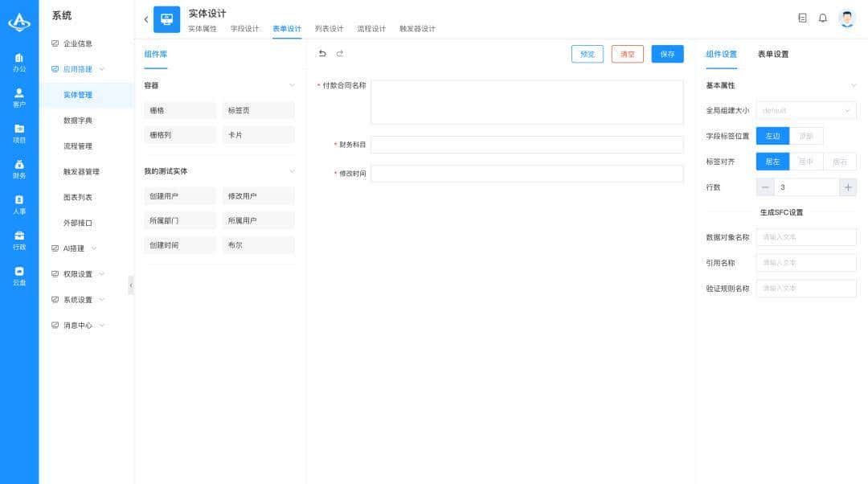Screen dimensions: 868x484
Task: Click the 保存 save button
Action: pos(667,54)
